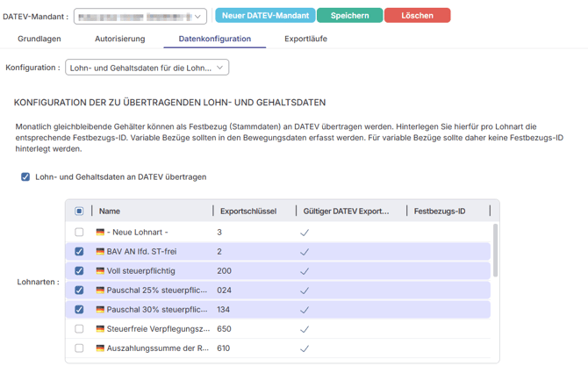Click the valid checkmark in Neue Lohnart row

305,233
